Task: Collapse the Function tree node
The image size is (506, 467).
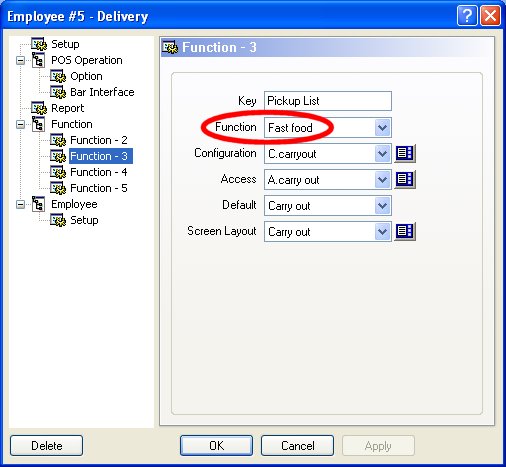Action: pyautogui.click(x=21, y=125)
